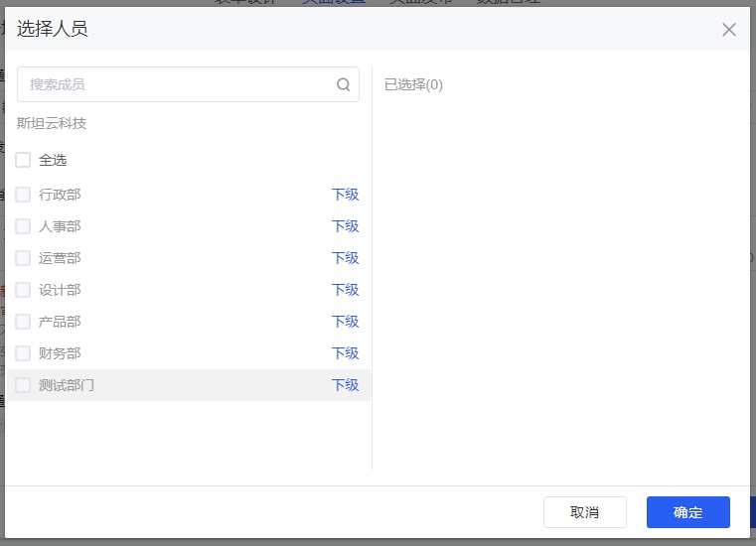Image resolution: width=756 pixels, height=546 pixels.
Task: Click 下级 beside 测试部门
Action: [x=345, y=385]
